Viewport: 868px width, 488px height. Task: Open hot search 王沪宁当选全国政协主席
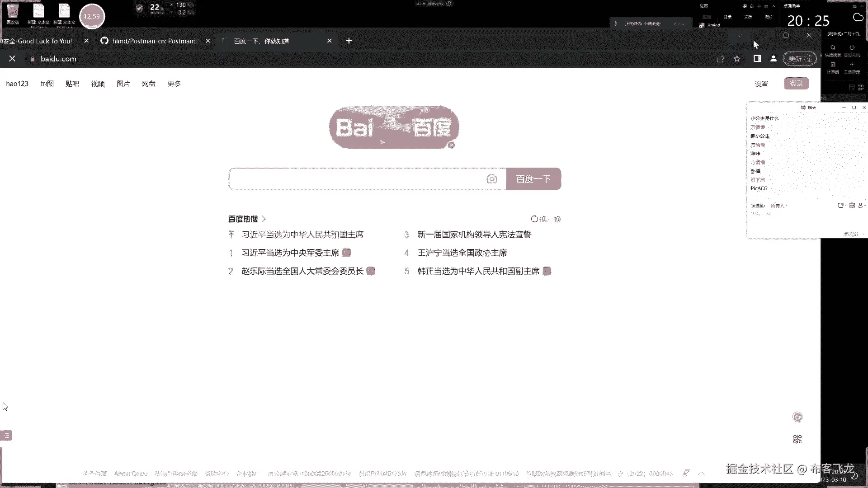[462, 253]
